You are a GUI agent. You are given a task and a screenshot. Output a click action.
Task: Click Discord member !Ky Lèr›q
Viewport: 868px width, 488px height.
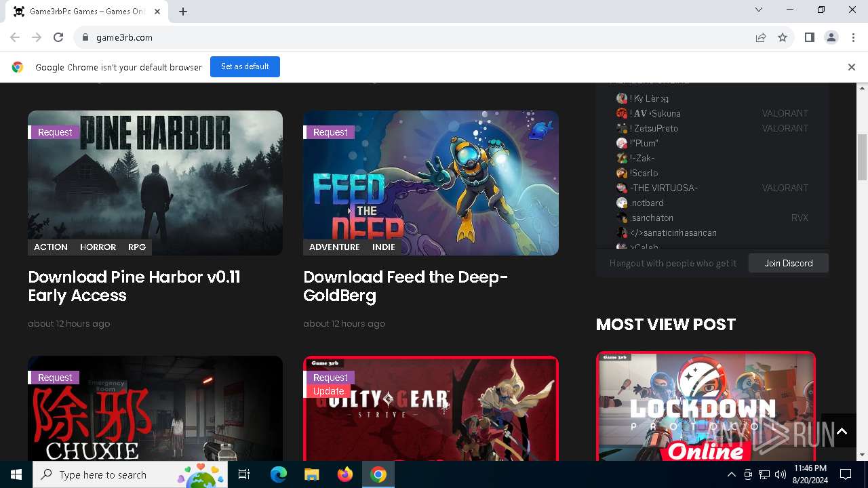(642, 98)
